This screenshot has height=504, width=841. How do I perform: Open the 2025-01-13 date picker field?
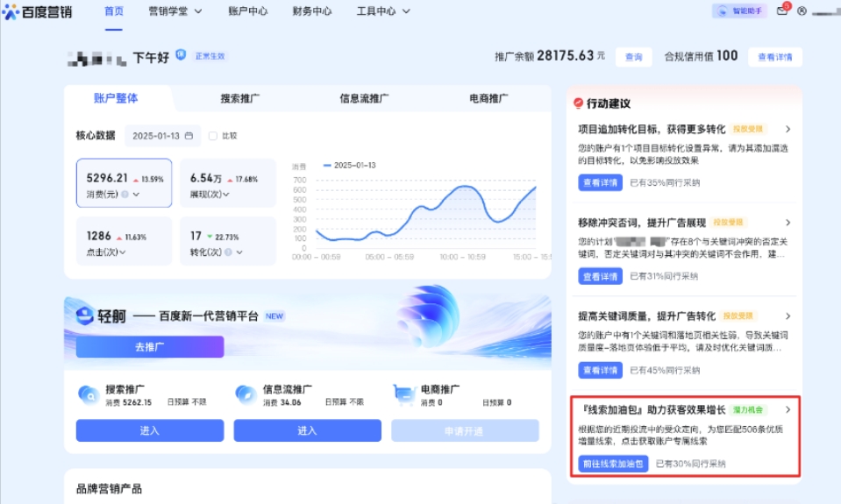point(162,136)
